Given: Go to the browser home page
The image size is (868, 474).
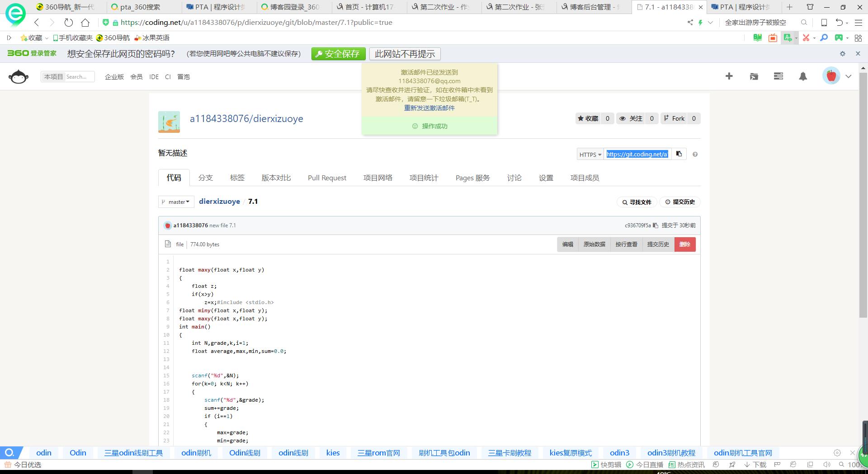Looking at the screenshot, I should (x=85, y=23).
